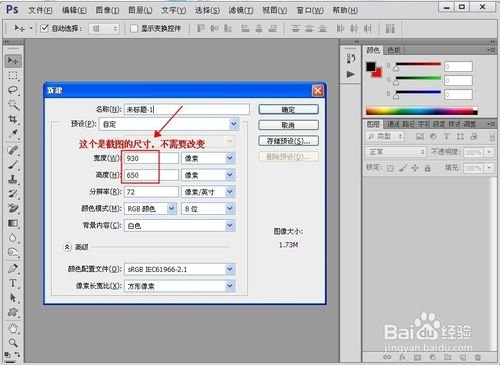Select the Gradient tool
The image size is (500, 365).
coord(13,223)
